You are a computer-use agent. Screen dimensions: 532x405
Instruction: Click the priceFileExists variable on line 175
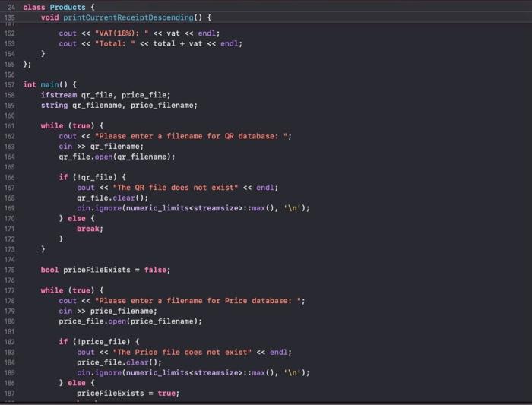97,270
